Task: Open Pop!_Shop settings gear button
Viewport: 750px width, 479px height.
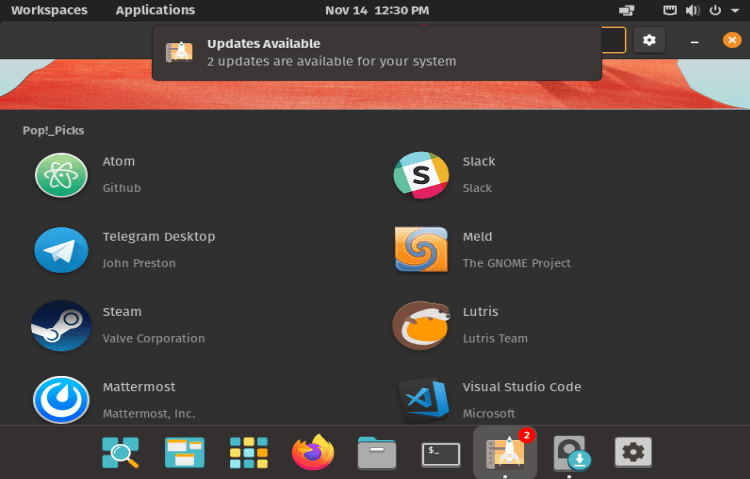Action: click(x=649, y=40)
